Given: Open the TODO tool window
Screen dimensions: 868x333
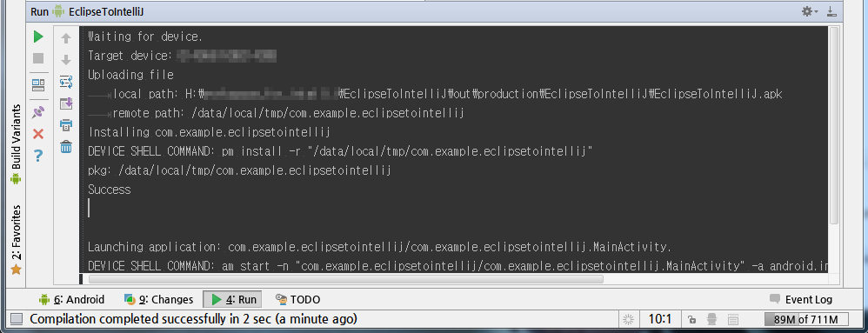Looking at the screenshot, I should (297, 300).
